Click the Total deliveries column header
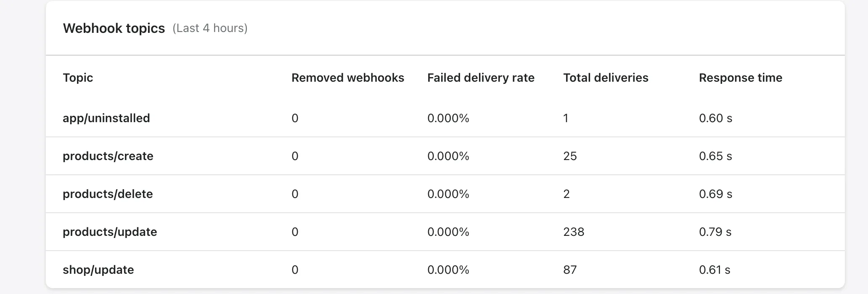Viewport: 868px width, 294px height. click(606, 78)
